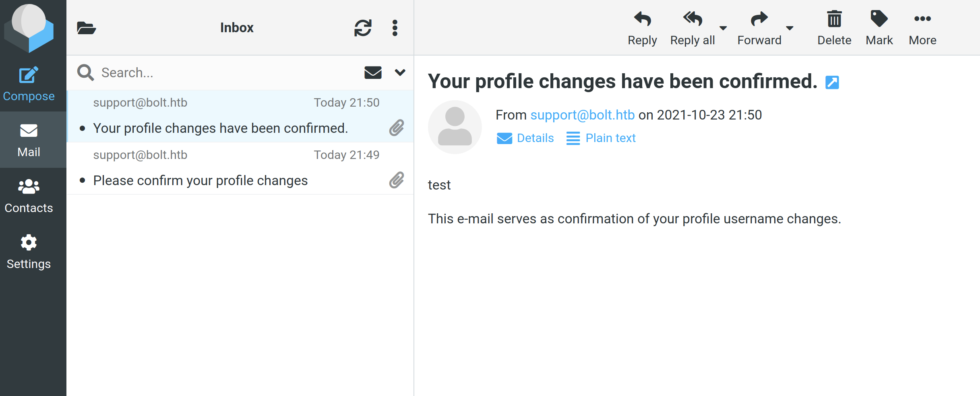Image resolution: width=980 pixels, height=396 pixels.
Task: Expand the search options chevron
Action: [x=400, y=72]
